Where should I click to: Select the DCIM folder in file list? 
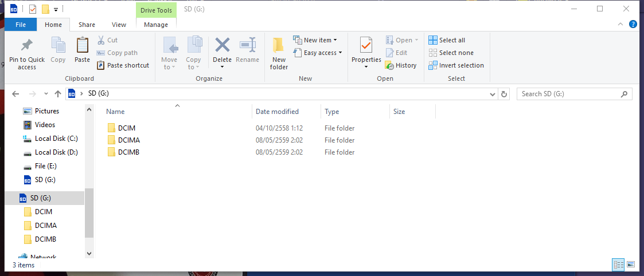coord(127,128)
